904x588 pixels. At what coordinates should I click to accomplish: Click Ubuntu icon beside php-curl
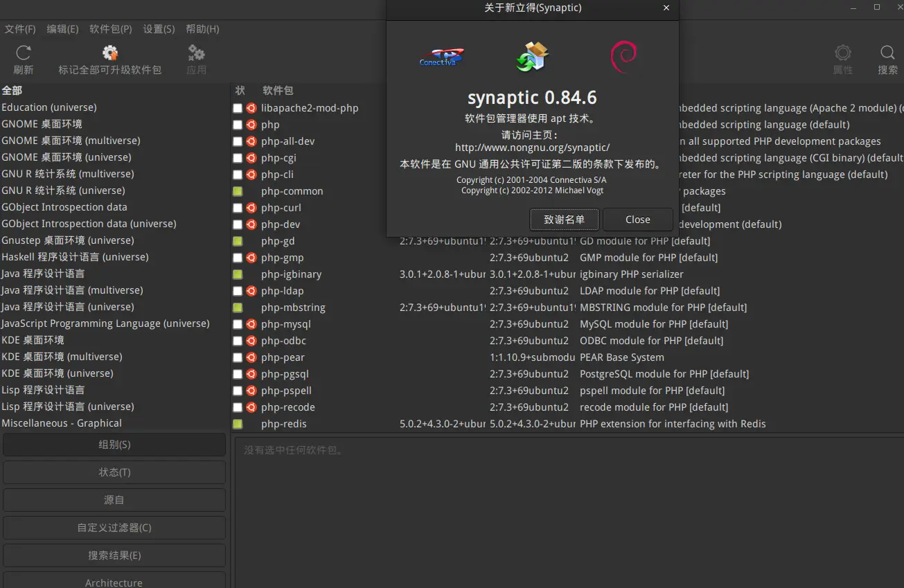pyautogui.click(x=251, y=208)
